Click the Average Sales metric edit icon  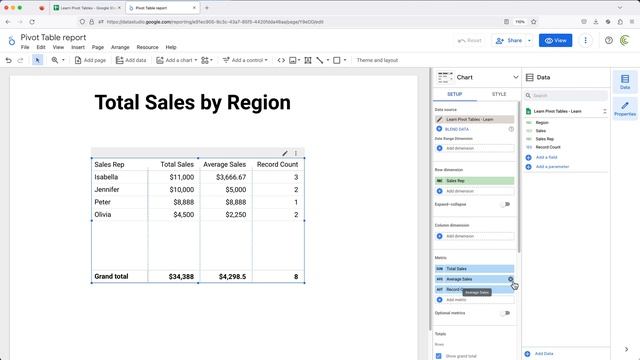click(510, 279)
